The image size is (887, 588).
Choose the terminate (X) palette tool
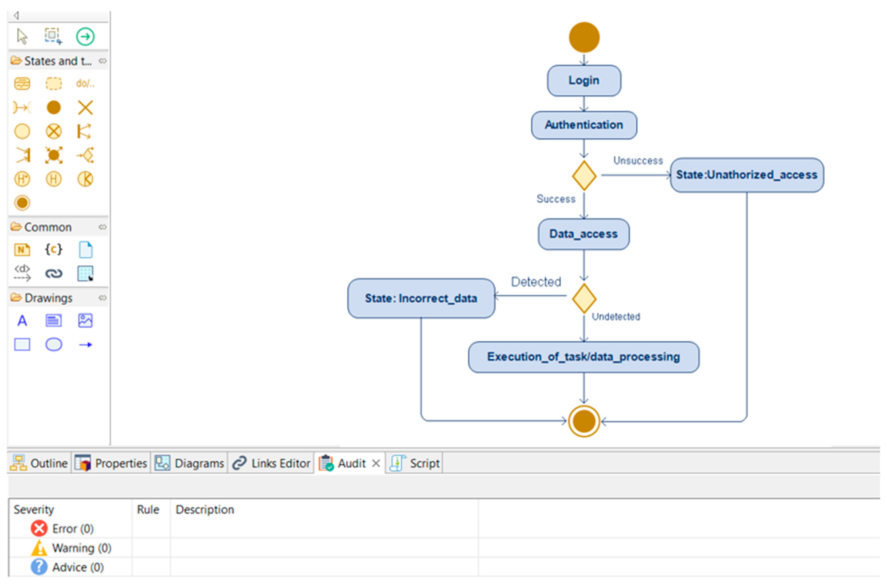(85, 108)
